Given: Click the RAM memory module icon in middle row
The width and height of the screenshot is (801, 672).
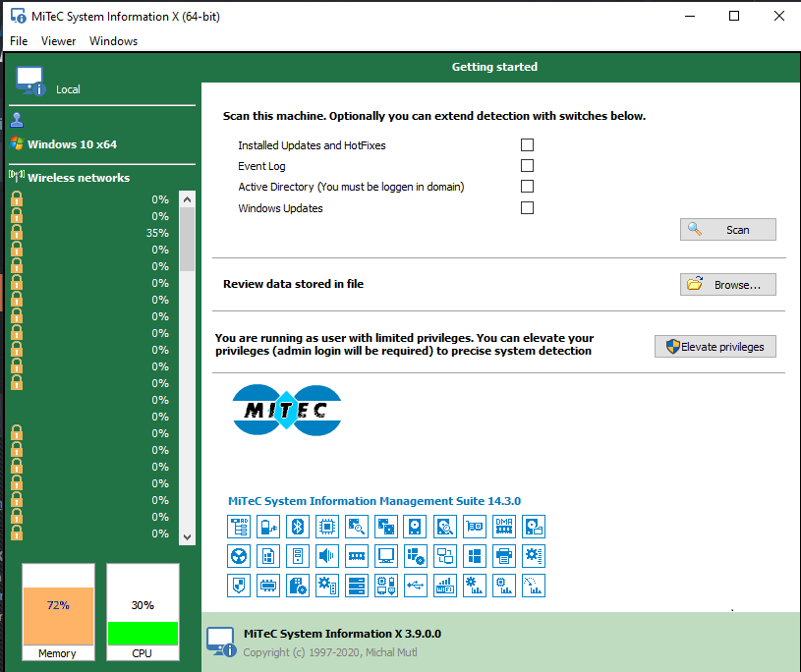Looking at the screenshot, I should (x=357, y=555).
